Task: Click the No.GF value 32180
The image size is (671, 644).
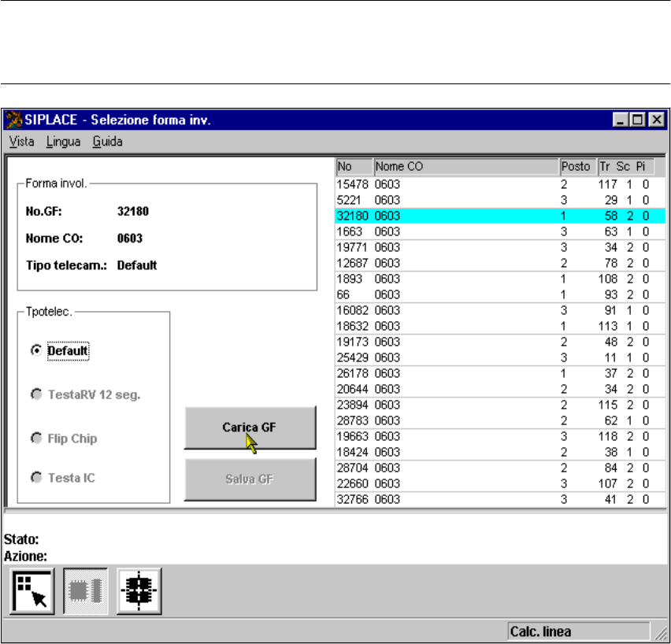Action: pyautogui.click(x=133, y=211)
